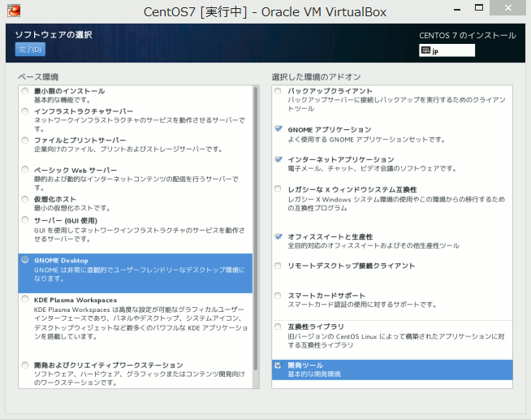Toggle インターネットアプリケーション checkbox
This screenshot has height=420, width=531.
pyautogui.click(x=278, y=160)
